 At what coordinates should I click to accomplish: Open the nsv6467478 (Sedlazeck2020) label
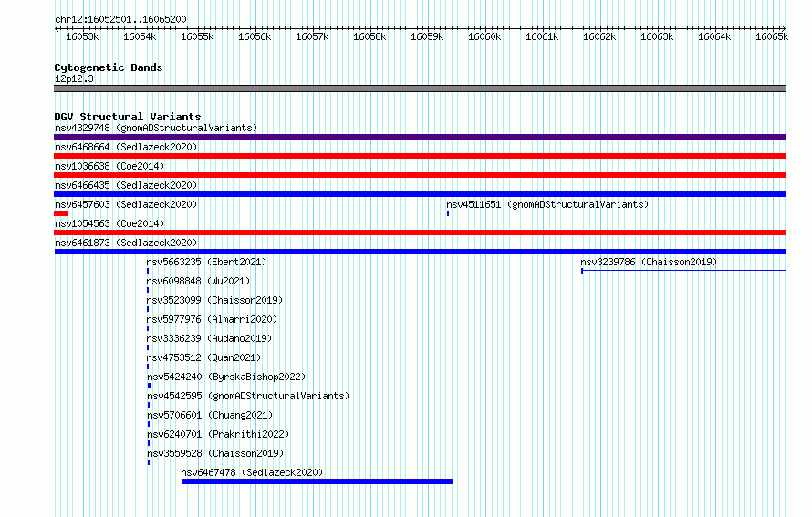pyautogui.click(x=252, y=472)
